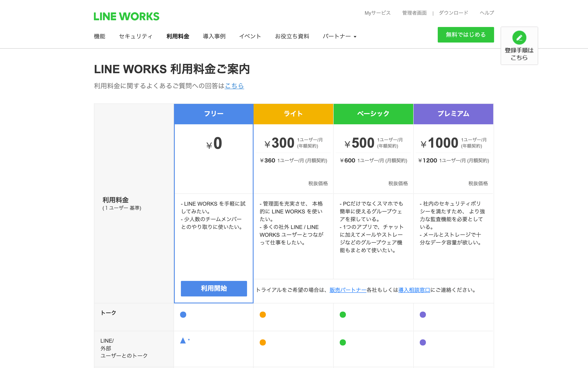Click 税抜価格 text under ライト plan
Screen dimensions: 588x368
point(318,184)
